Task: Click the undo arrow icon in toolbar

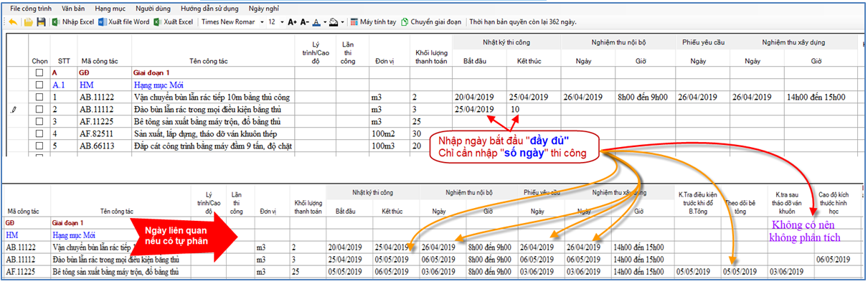Action: tap(12, 22)
